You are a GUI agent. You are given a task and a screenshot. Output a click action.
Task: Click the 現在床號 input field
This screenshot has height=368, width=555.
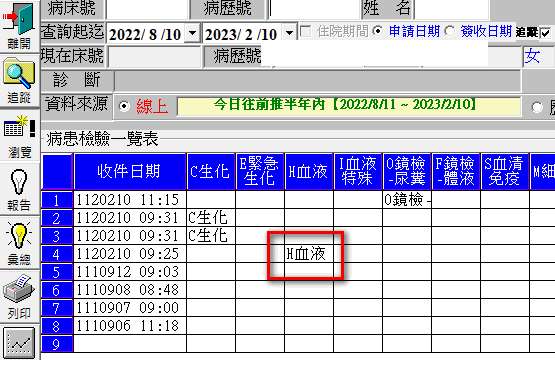[x=154, y=56]
